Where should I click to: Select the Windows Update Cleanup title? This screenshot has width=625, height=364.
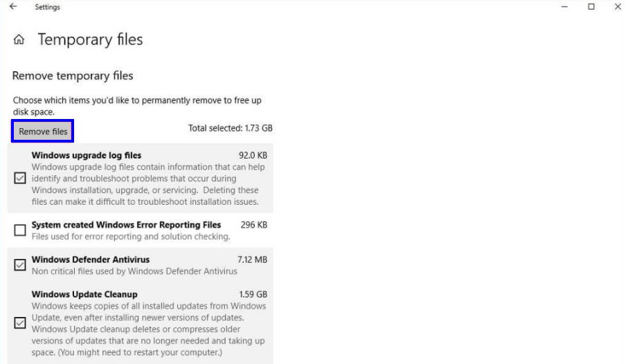tap(84, 294)
